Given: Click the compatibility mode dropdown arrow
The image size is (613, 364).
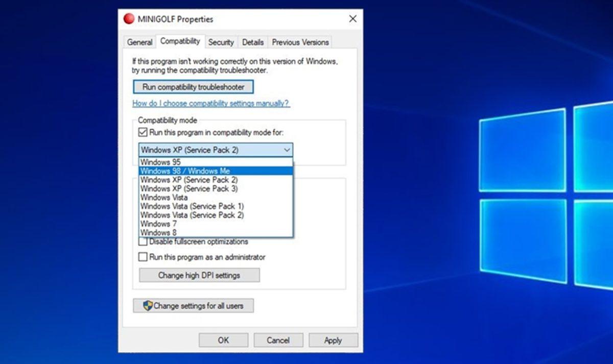Looking at the screenshot, I should (x=287, y=150).
